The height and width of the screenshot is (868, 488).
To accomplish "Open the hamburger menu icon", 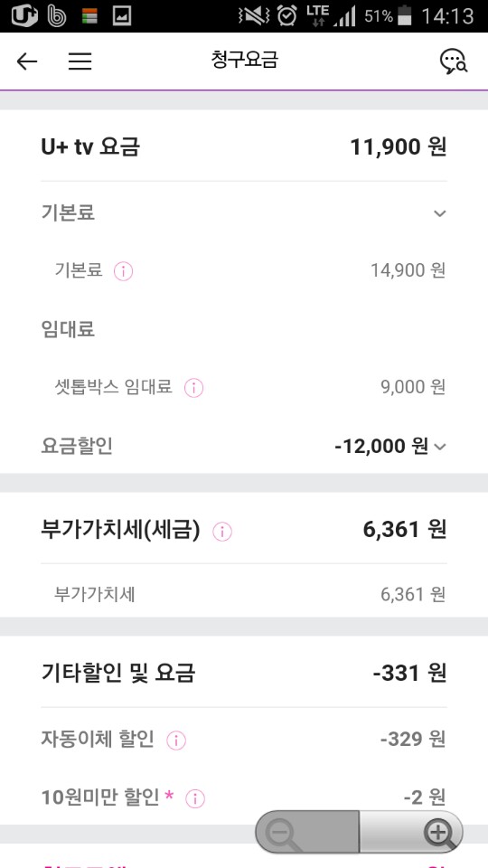I will pos(80,61).
